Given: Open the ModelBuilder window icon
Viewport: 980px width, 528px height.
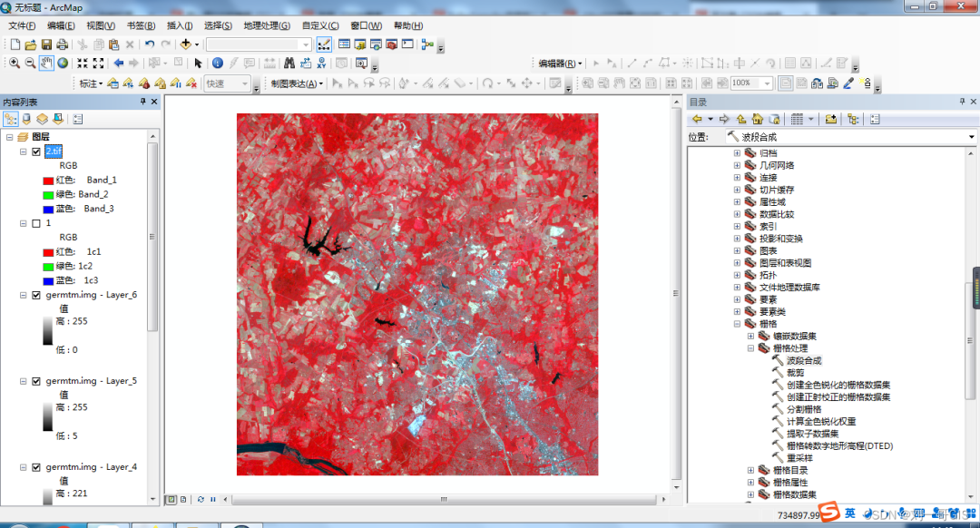Looking at the screenshot, I should [x=427, y=44].
